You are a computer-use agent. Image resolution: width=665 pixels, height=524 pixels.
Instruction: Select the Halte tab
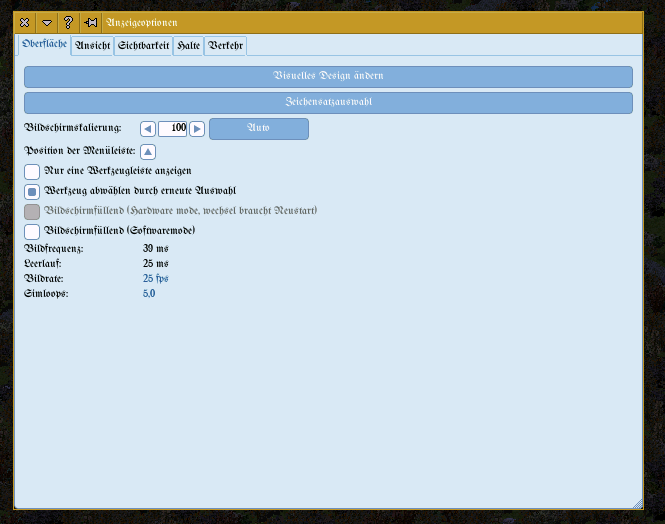coord(188,46)
